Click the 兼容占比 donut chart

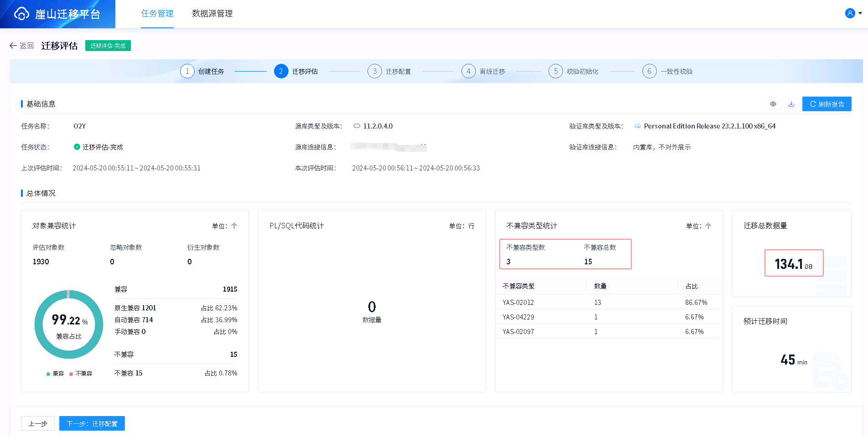69,324
